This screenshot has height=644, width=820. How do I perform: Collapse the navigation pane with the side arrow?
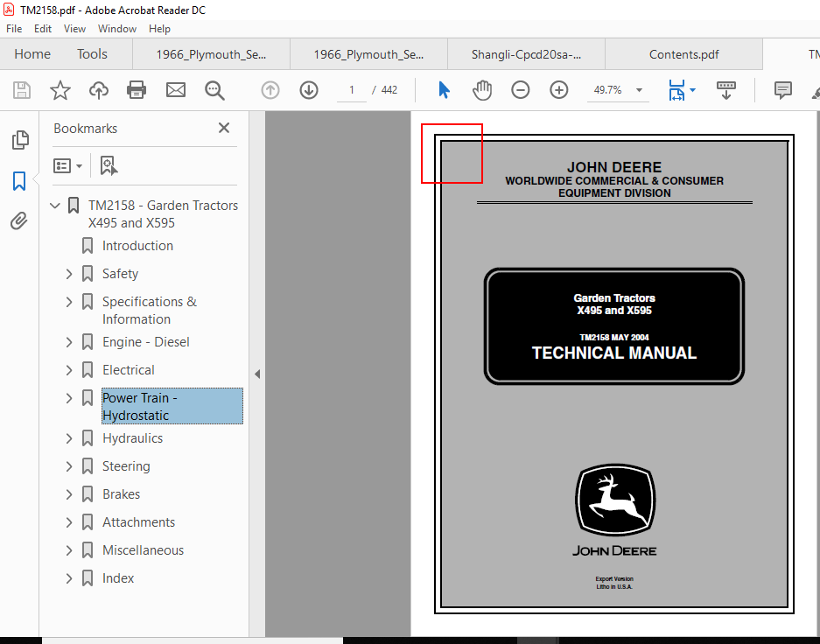(x=257, y=374)
